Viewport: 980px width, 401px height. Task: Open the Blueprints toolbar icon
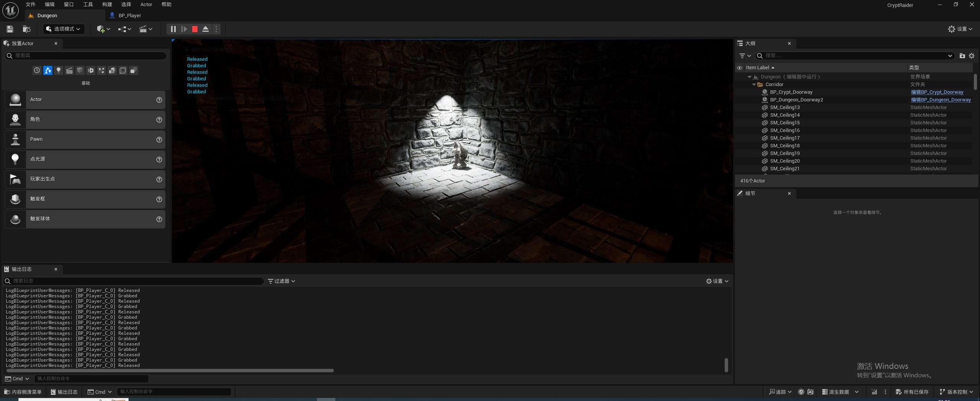coord(124,29)
